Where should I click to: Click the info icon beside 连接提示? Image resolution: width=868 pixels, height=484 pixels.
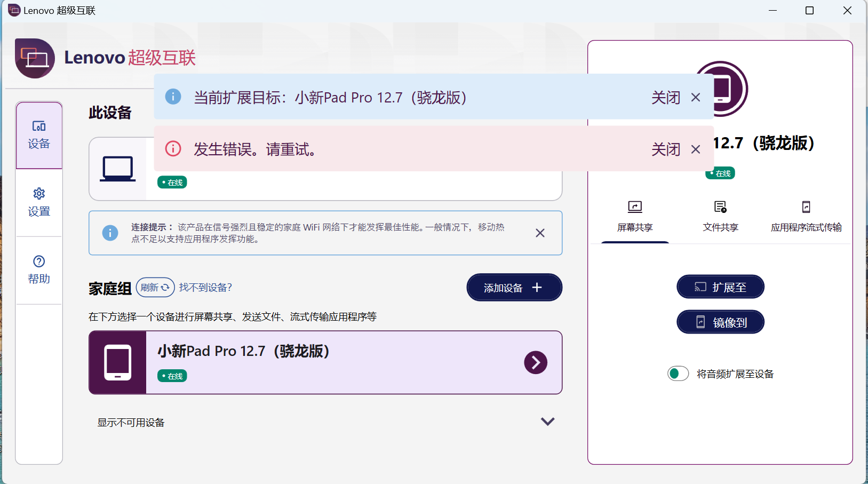pyautogui.click(x=110, y=233)
